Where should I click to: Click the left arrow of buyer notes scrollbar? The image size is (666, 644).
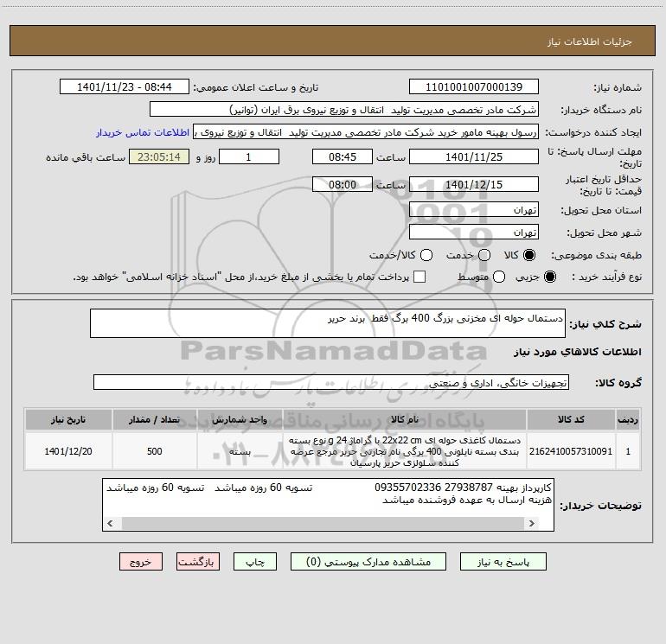pos(110,523)
